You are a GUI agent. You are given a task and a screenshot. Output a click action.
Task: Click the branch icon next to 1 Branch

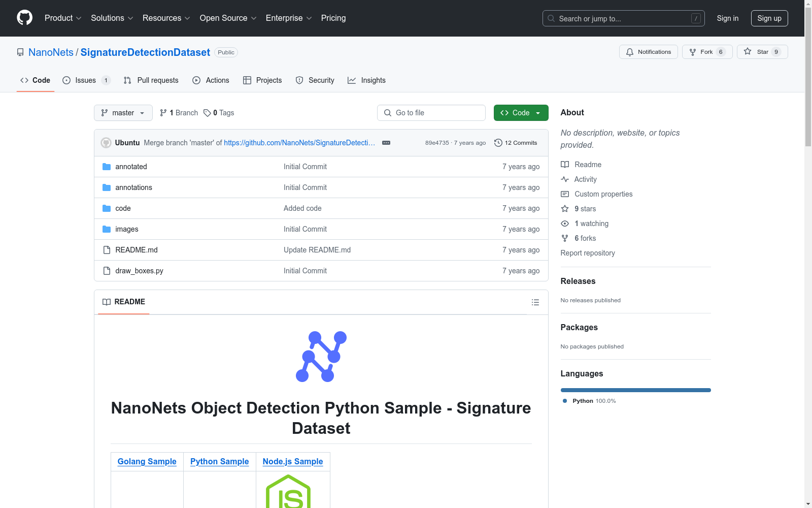tap(163, 113)
